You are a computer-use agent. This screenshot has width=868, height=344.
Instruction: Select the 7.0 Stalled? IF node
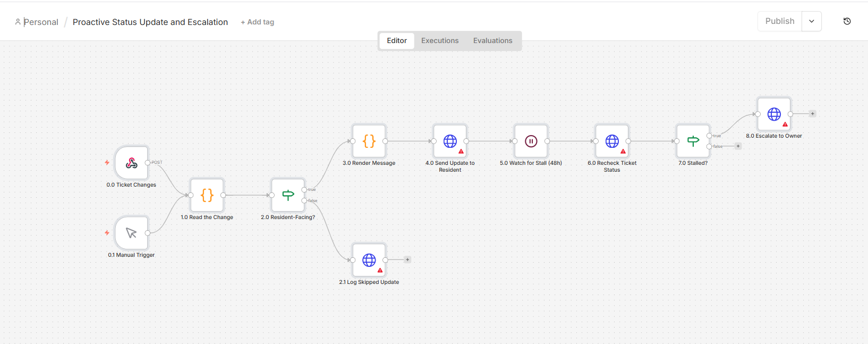(x=693, y=141)
